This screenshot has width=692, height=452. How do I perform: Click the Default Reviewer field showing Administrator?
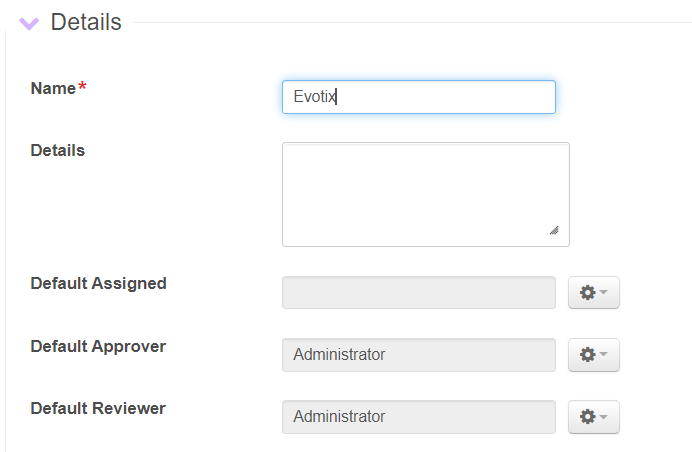click(x=418, y=417)
